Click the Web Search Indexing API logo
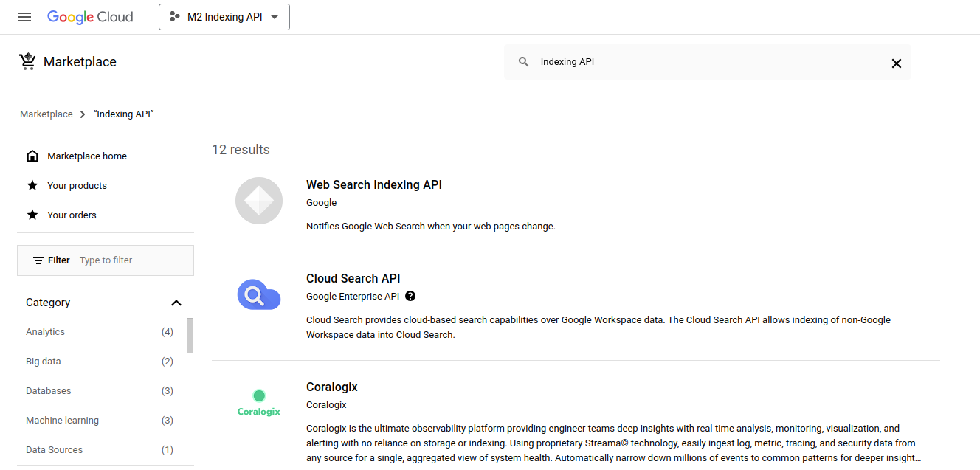This screenshot has height=470, width=980. (x=259, y=201)
